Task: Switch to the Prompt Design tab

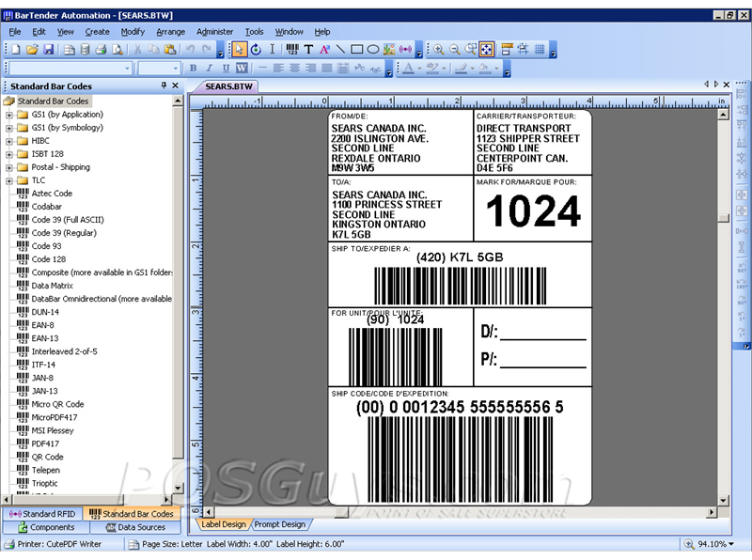Action: pyautogui.click(x=279, y=524)
